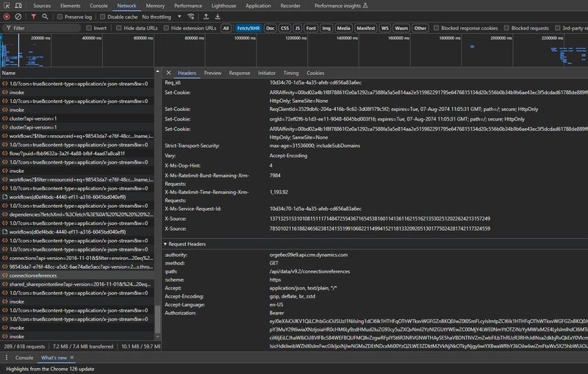Screen dimensions: 588x374
Task: Open network search with magnifier icon
Action: tap(46, 16)
